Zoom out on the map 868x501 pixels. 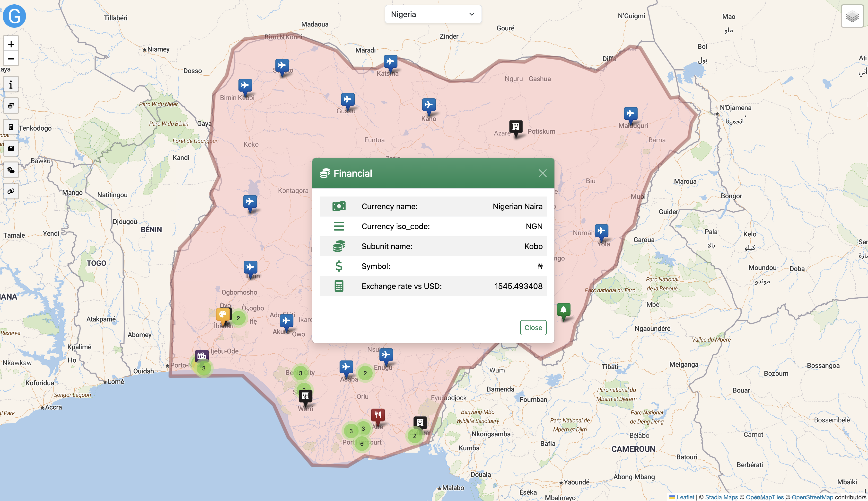(11, 59)
